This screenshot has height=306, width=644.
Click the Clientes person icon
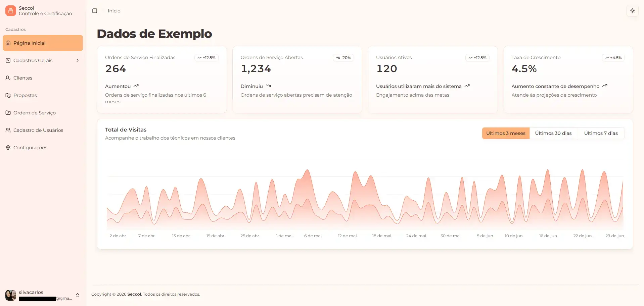click(x=8, y=78)
